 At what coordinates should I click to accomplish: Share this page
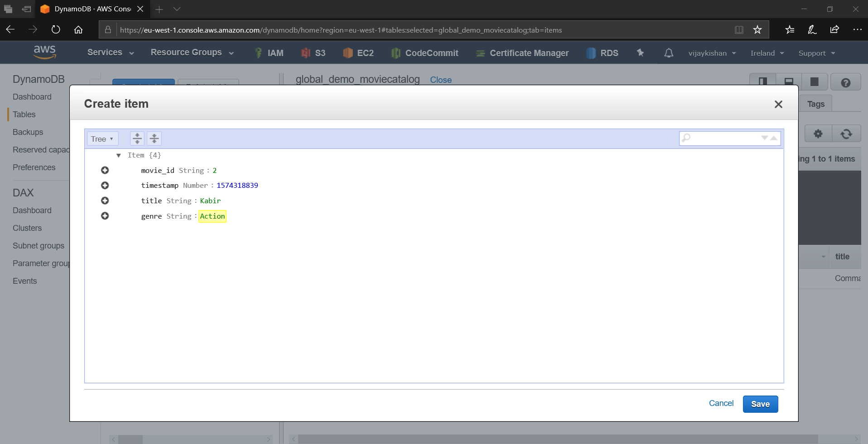tap(834, 30)
